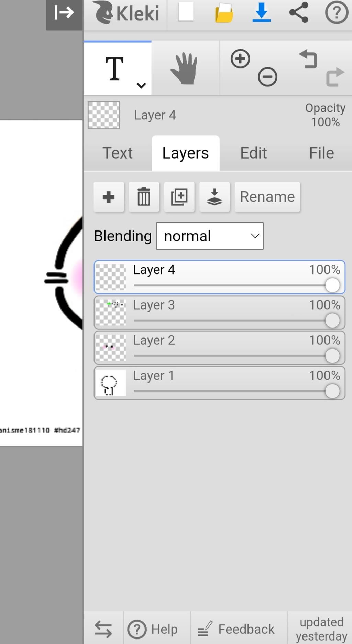Duplicate the current layer
352x644 pixels.
pos(179,197)
